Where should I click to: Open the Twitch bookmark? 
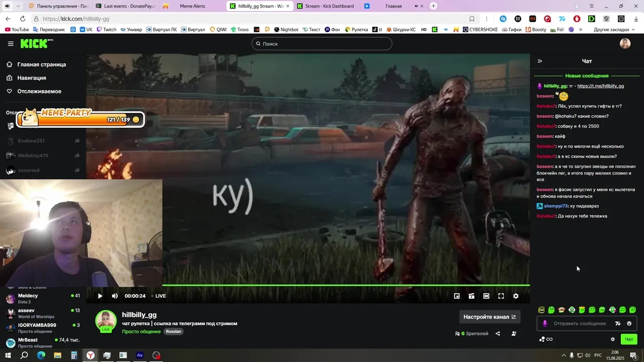[106, 30]
